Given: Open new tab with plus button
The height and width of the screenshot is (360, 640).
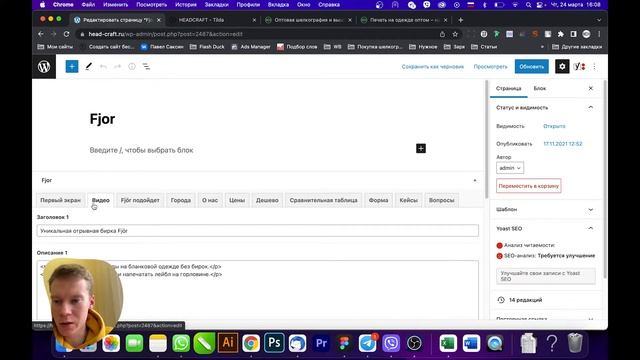Looking at the screenshot, I should (x=460, y=20).
